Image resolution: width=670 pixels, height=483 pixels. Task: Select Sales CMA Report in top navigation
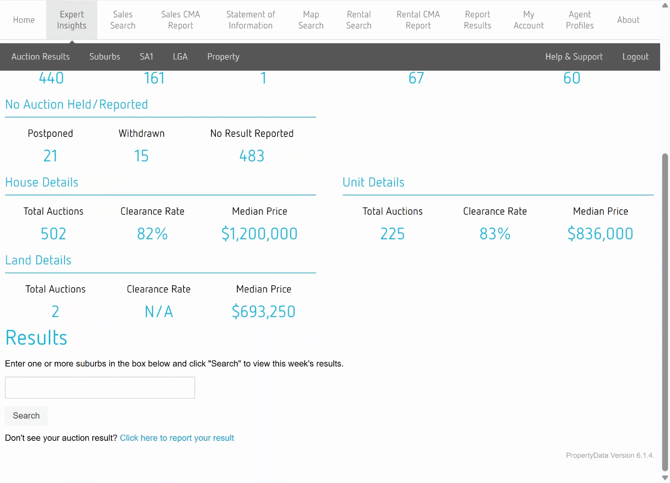pos(180,20)
